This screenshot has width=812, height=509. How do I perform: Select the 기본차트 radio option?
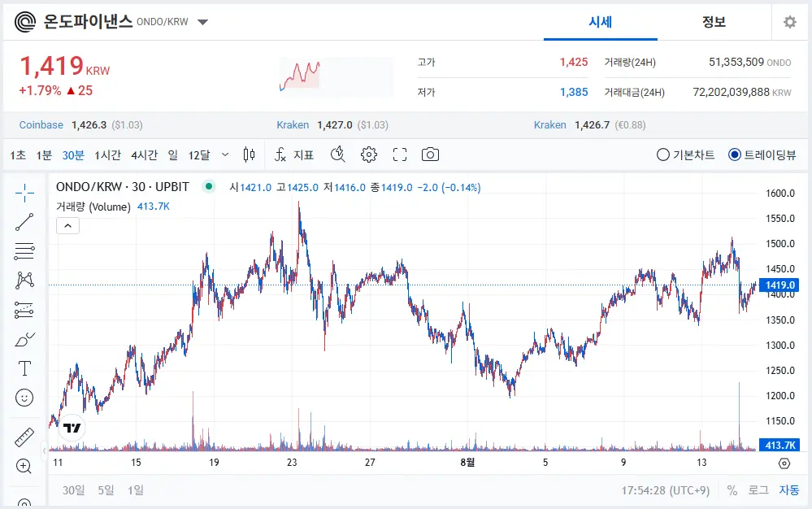[x=686, y=154]
